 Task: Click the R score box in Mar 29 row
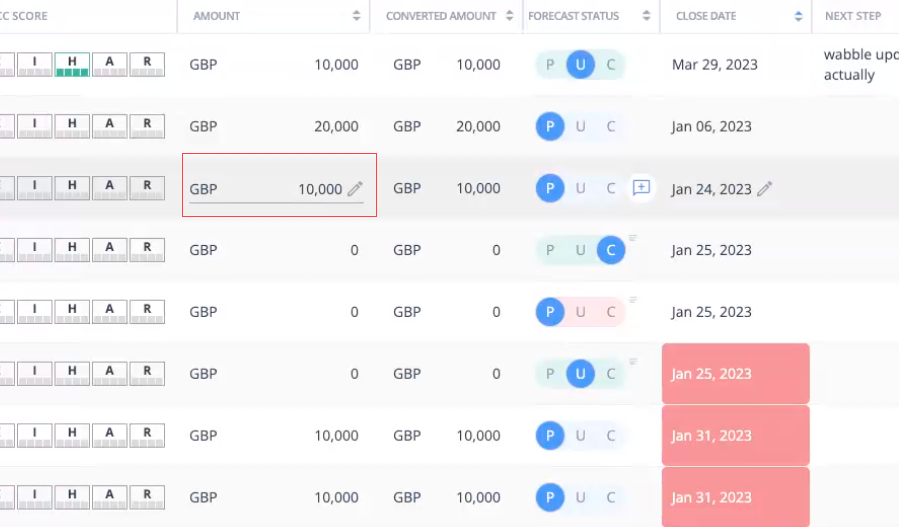[x=147, y=64]
